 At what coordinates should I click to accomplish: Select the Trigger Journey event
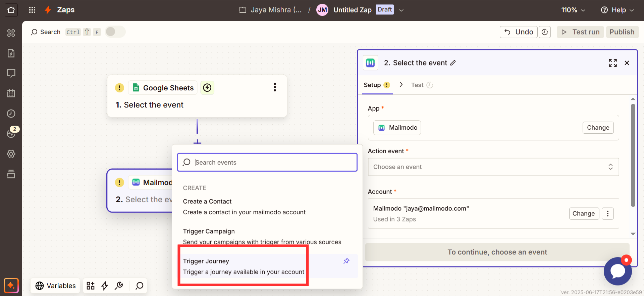(267, 266)
